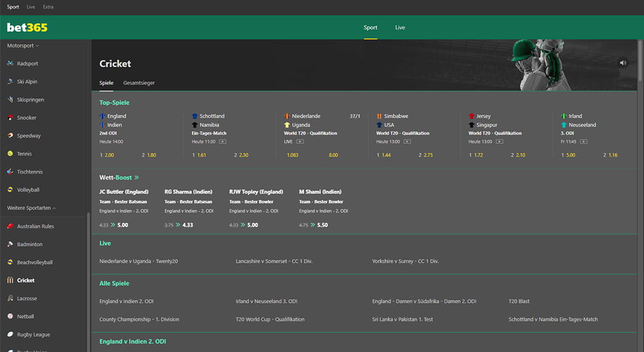Open T20 World Cup - Qualifikation link
The image size is (644, 352).
pyautogui.click(x=270, y=320)
